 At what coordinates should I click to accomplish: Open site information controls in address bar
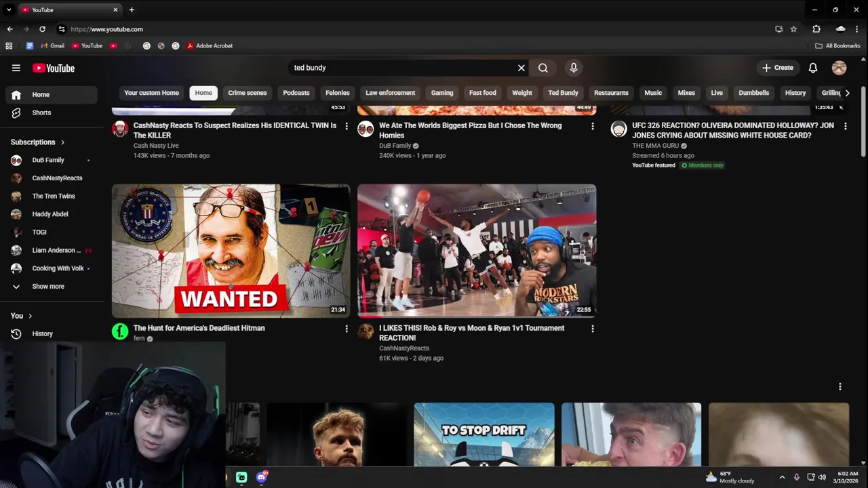click(x=62, y=29)
